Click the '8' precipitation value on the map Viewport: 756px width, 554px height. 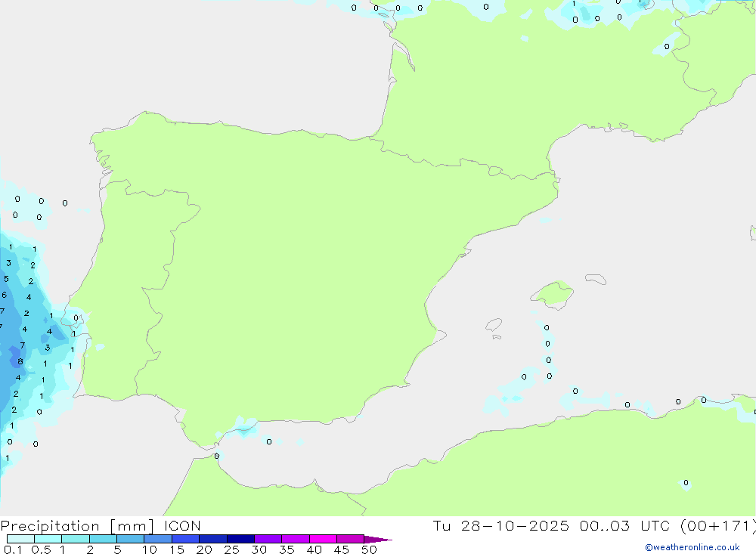click(x=20, y=361)
